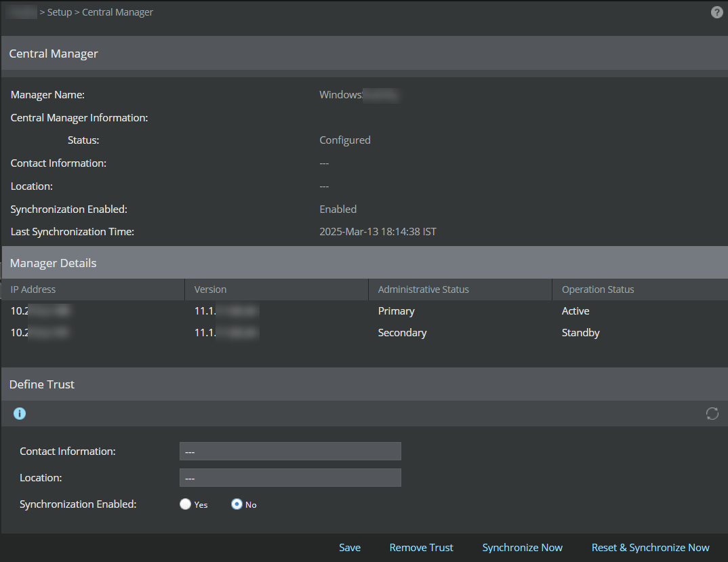Screen dimensions: 728x562
Task: Click Remove Trust
Action: 421,548
